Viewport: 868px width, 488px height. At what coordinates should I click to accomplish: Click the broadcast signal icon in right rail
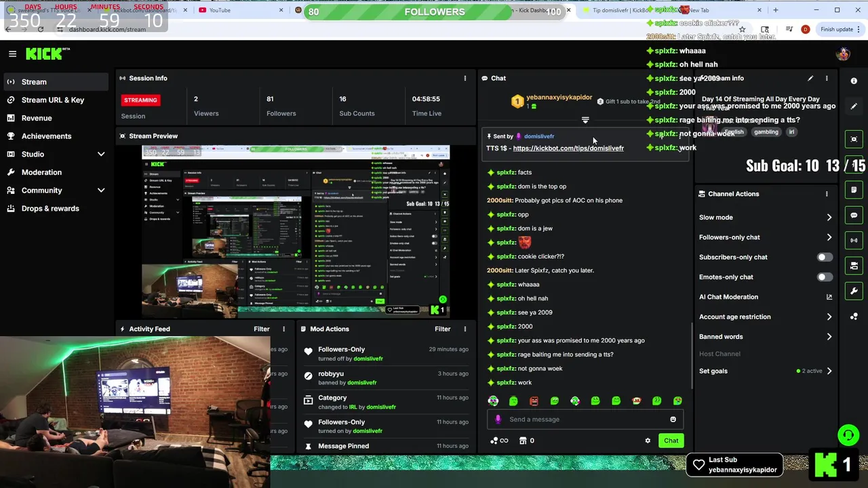(x=854, y=240)
